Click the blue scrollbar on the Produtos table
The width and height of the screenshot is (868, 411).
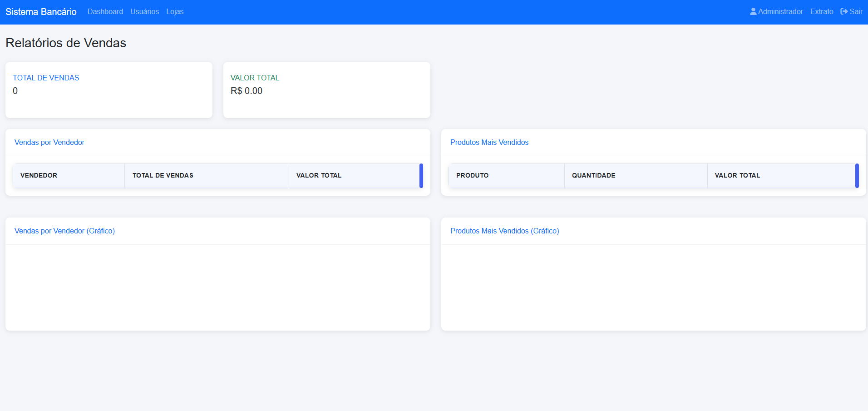click(857, 176)
